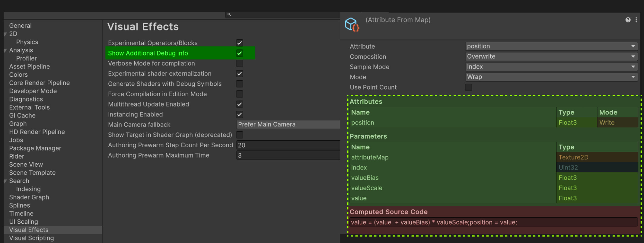Open GI Cache settings
This screenshot has width=644, height=243.
pos(22,115)
